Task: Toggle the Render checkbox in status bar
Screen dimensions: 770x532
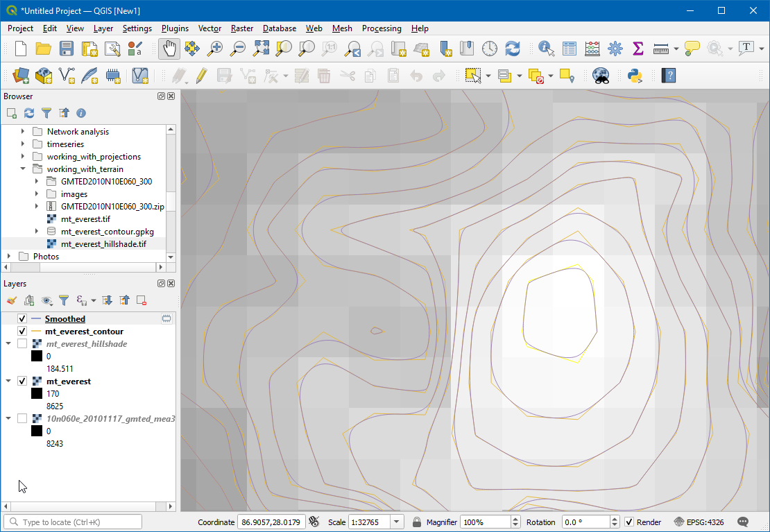Action: point(629,522)
